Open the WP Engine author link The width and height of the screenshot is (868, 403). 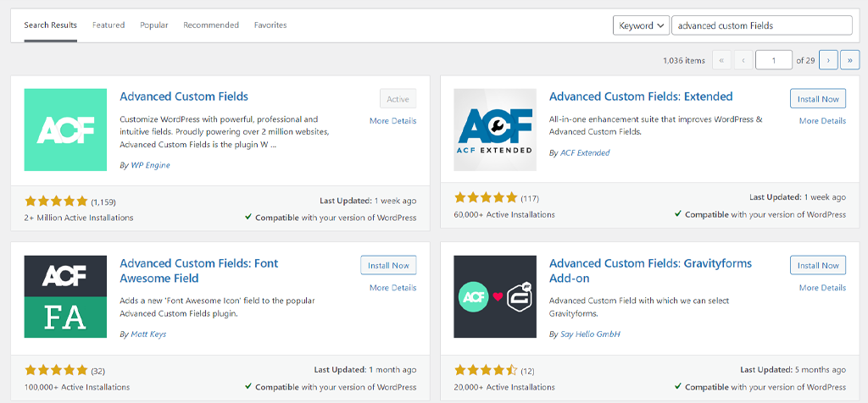click(149, 165)
